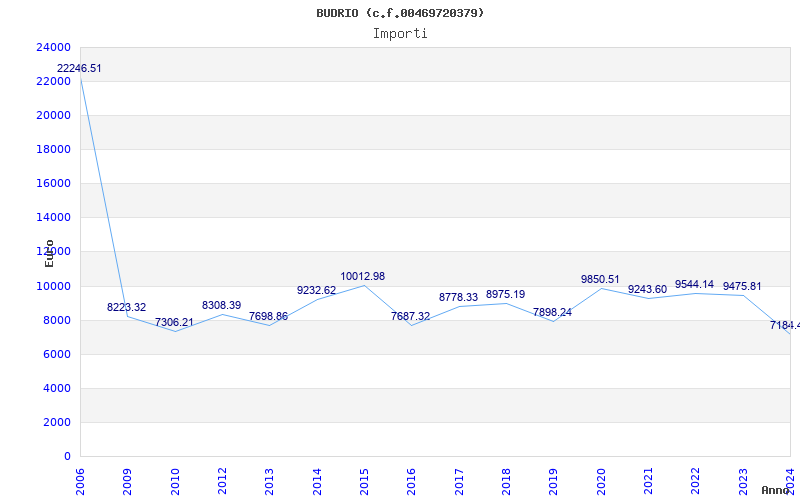Click the y-axis value 2000
The height and width of the screenshot is (500, 800).
point(57,423)
